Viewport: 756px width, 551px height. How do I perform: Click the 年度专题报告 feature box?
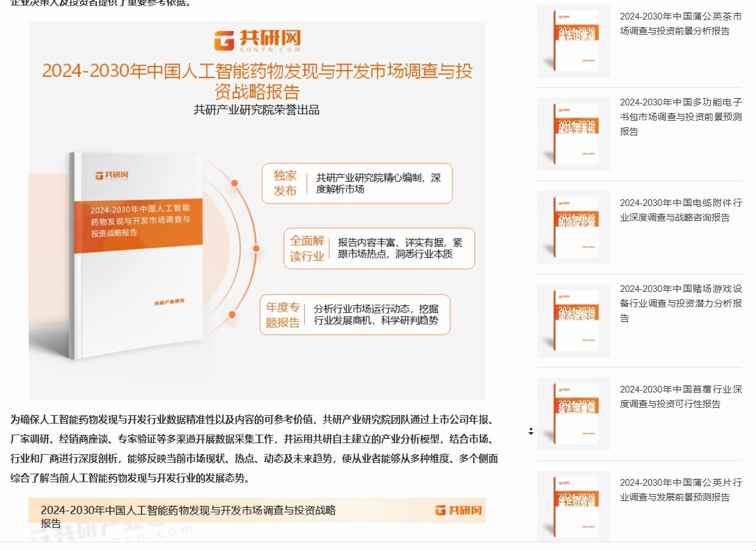(x=355, y=315)
